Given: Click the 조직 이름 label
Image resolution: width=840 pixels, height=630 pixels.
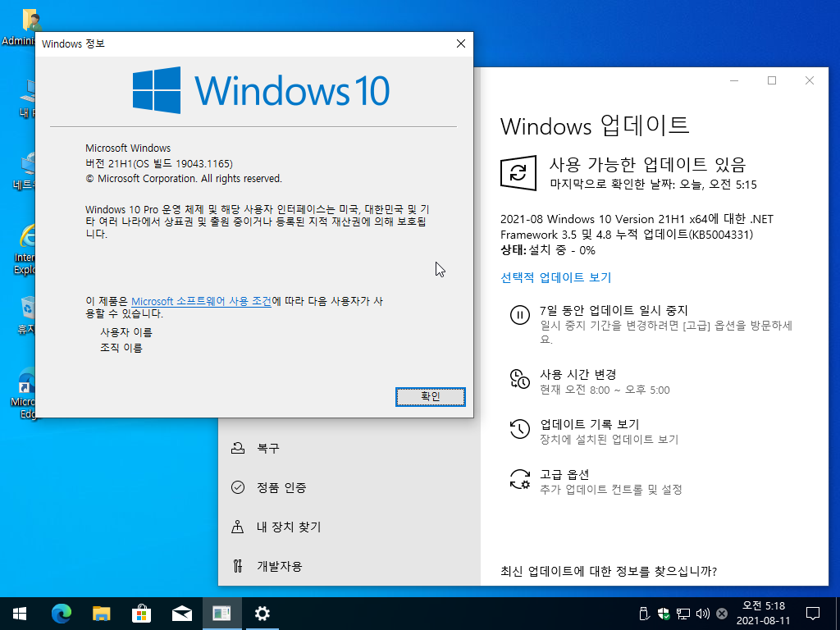Looking at the screenshot, I should pos(121,348).
